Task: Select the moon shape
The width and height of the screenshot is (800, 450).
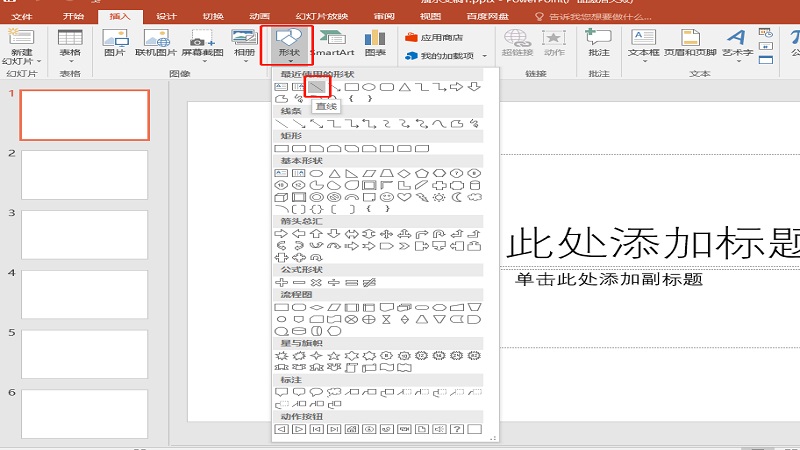Action: [x=457, y=197]
